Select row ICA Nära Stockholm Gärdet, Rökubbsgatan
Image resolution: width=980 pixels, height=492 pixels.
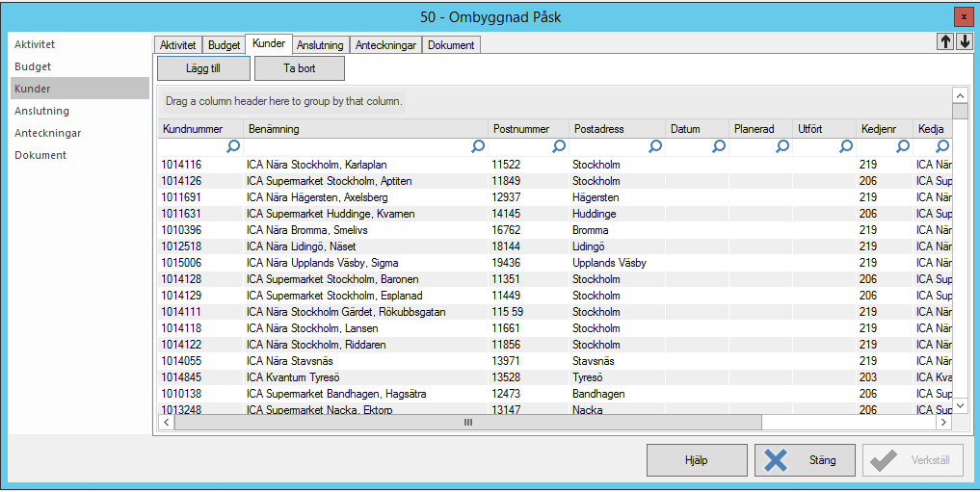(x=555, y=312)
